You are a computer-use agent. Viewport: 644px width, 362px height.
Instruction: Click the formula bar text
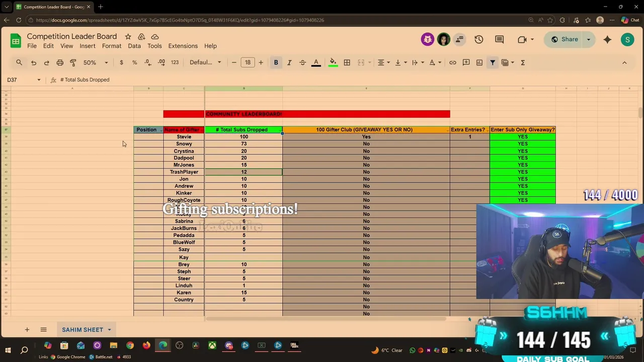coord(85,79)
